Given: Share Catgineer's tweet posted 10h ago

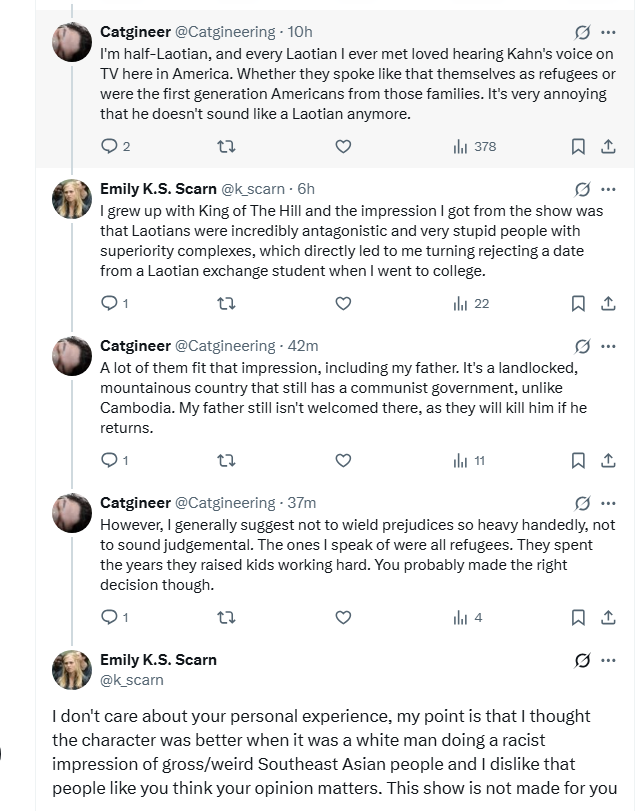Looking at the screenshot, I should tap(606, 147).
